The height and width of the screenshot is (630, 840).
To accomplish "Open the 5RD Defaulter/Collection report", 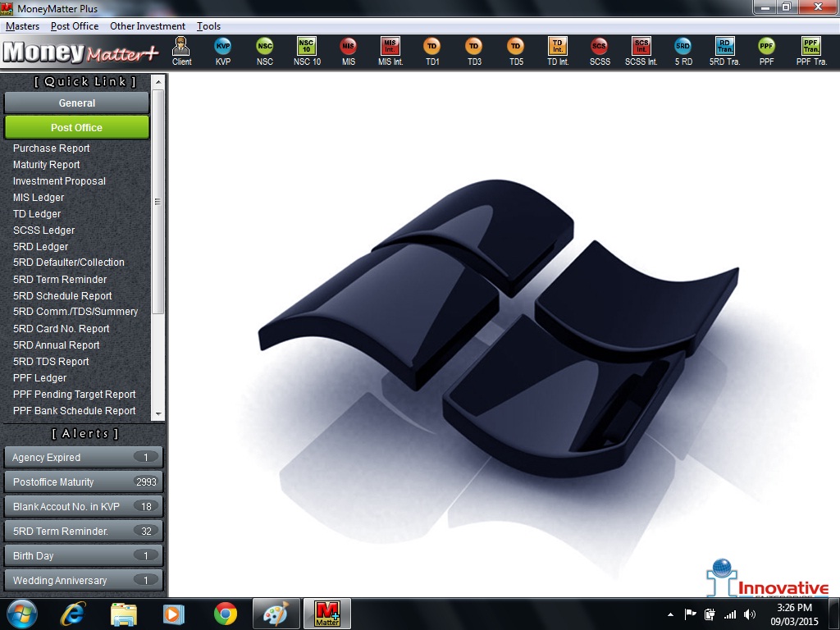I will (69, 262).
